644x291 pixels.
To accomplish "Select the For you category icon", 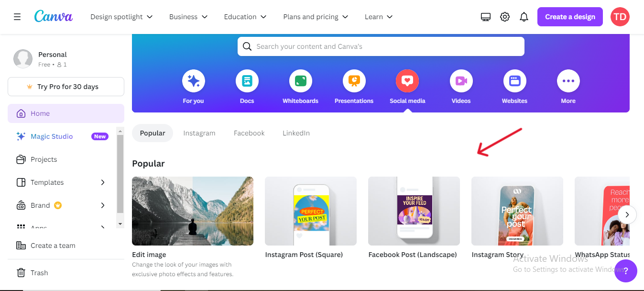I will tap(194, 81).
